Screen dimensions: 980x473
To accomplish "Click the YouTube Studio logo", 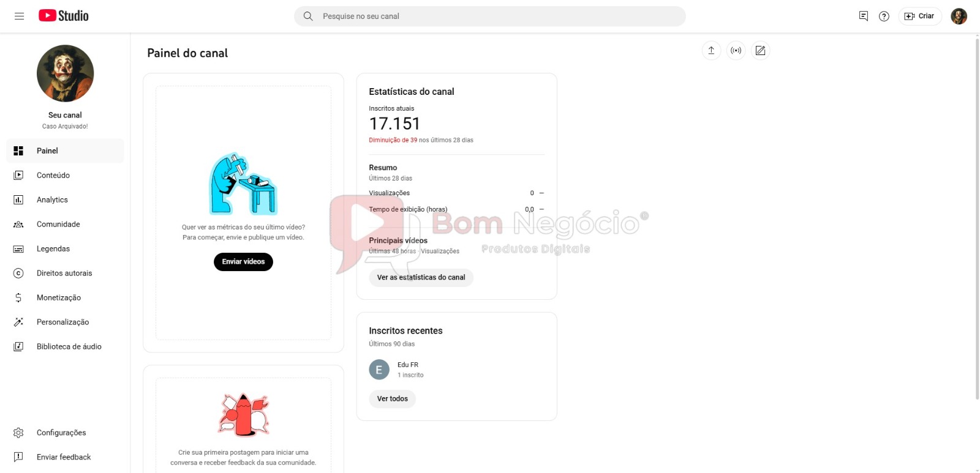I will (x=64, y=16).
